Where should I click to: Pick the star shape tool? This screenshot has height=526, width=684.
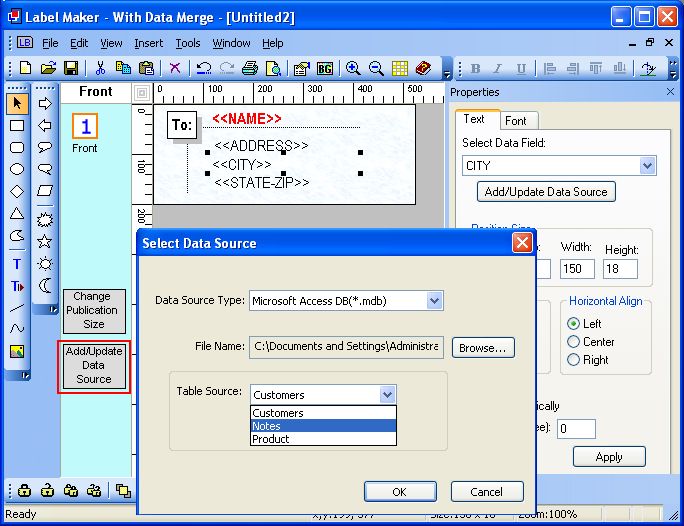(45, 241)
